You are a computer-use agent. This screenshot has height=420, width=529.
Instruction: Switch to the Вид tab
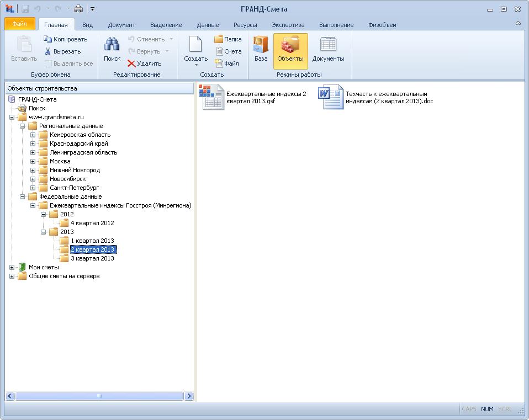pyautogui.click(x=87, y=25)
